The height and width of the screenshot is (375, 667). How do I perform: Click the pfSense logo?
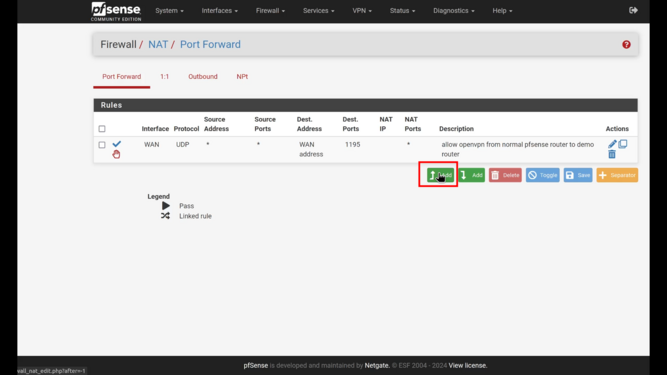click(116, 11)
